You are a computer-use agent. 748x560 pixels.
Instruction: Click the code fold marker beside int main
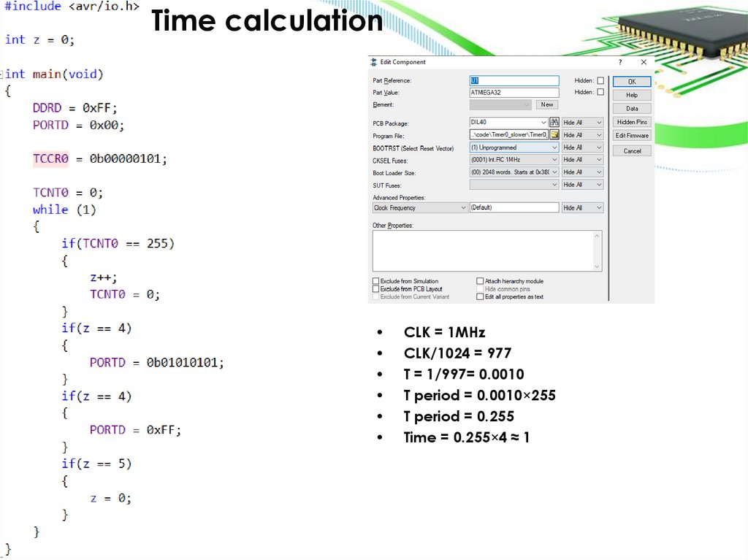click(2, 74)
